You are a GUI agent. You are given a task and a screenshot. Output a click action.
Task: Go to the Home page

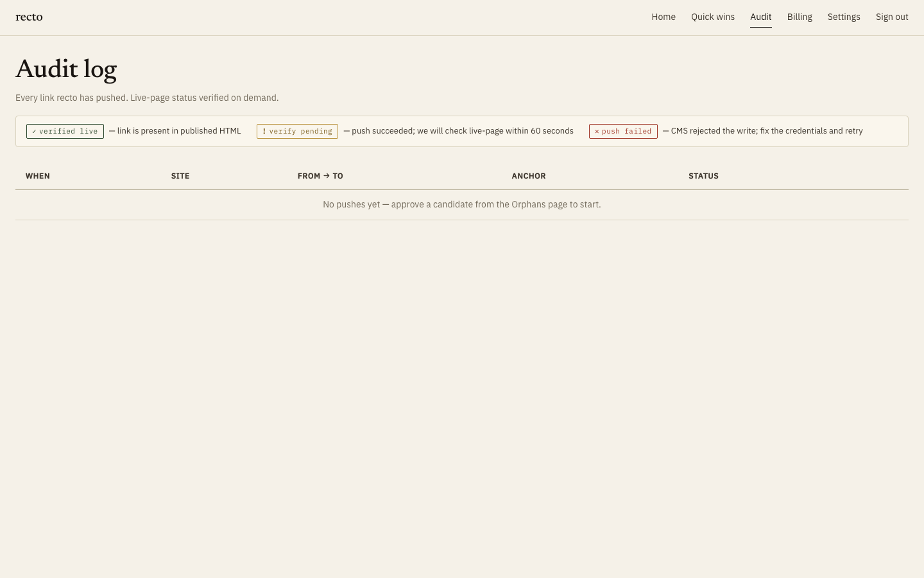[663, 17]
